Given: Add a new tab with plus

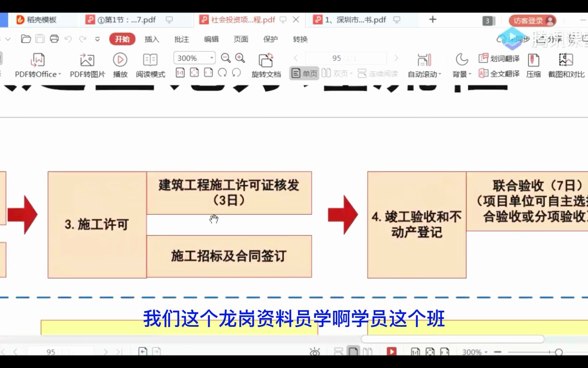Looking at the screenshot, I should [432, 19].
